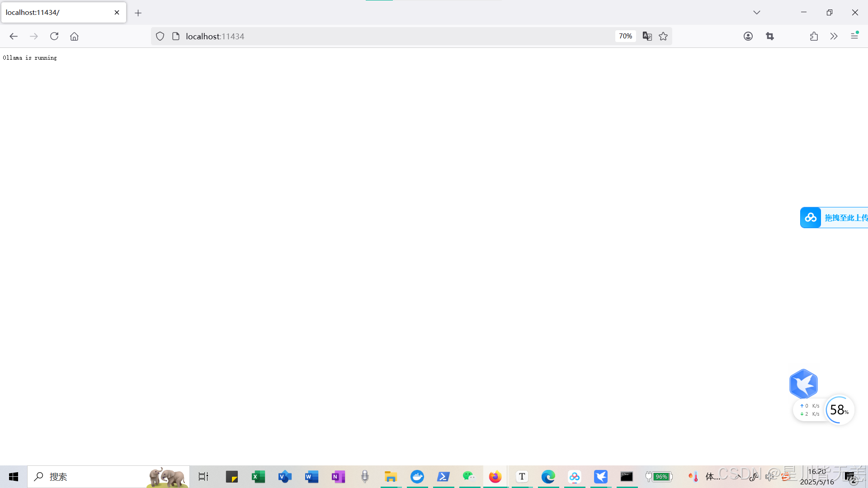Go back to the previous page

pos(14,36)
